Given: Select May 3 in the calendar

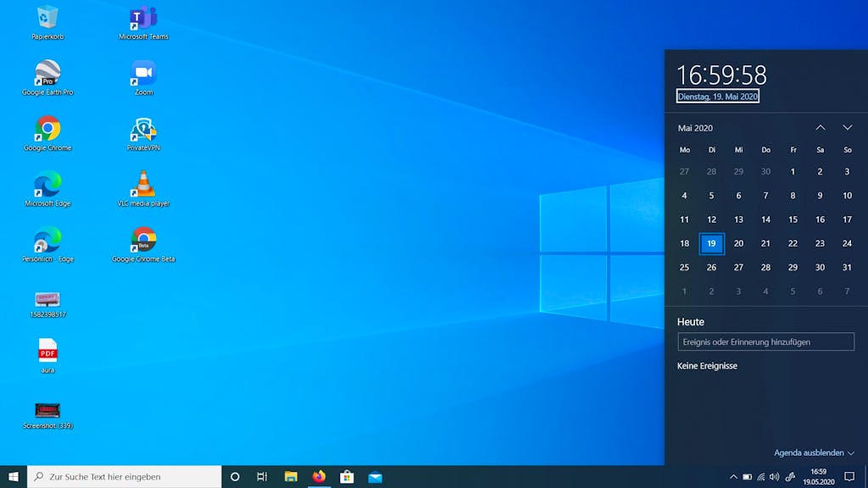Looking at the screenshot, I should point(847,171).
